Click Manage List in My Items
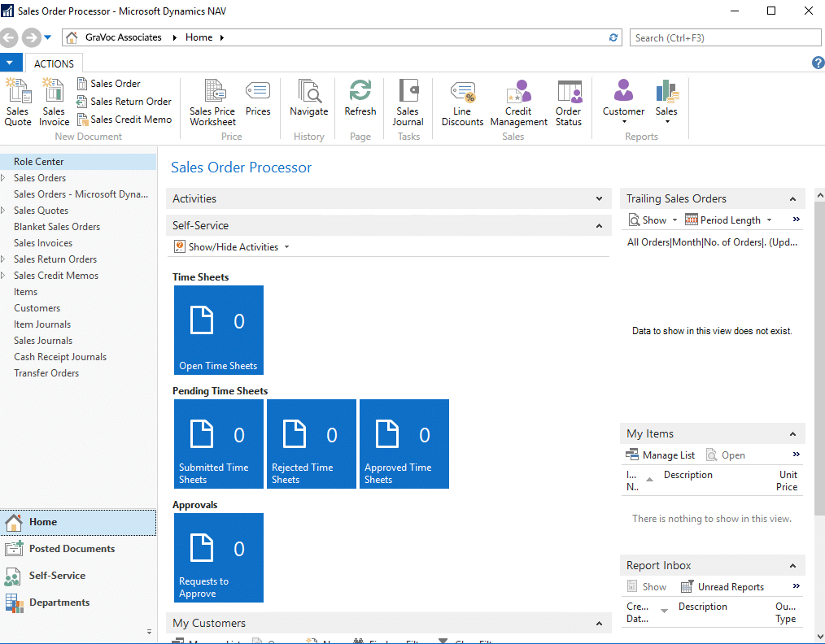This screenshot has width=825, height=644. coord(661,455)
